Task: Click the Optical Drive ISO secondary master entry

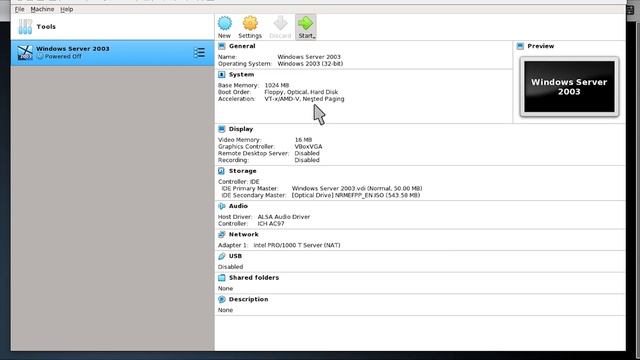Action: pos(356,196)
